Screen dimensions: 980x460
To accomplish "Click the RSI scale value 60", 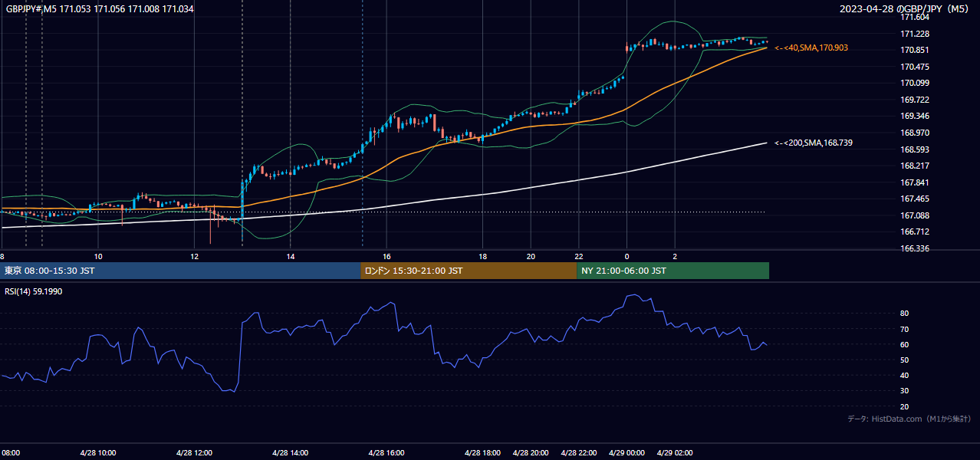I will pos(904,344).
